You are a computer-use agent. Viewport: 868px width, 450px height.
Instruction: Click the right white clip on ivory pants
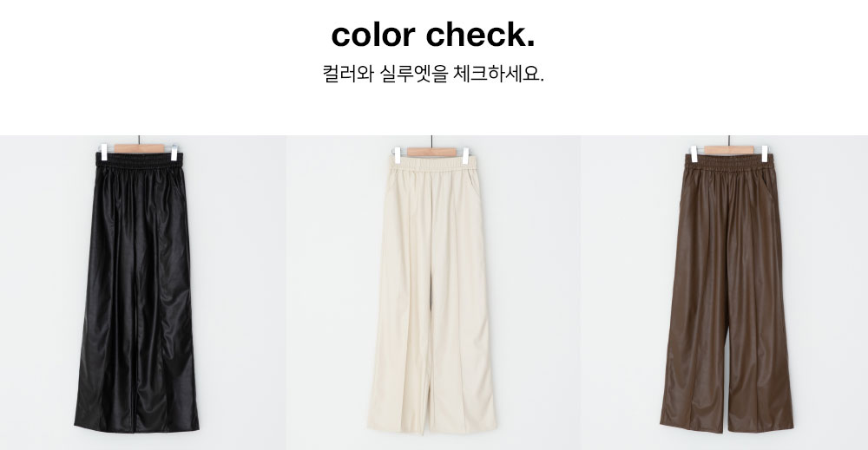[465, 155]
